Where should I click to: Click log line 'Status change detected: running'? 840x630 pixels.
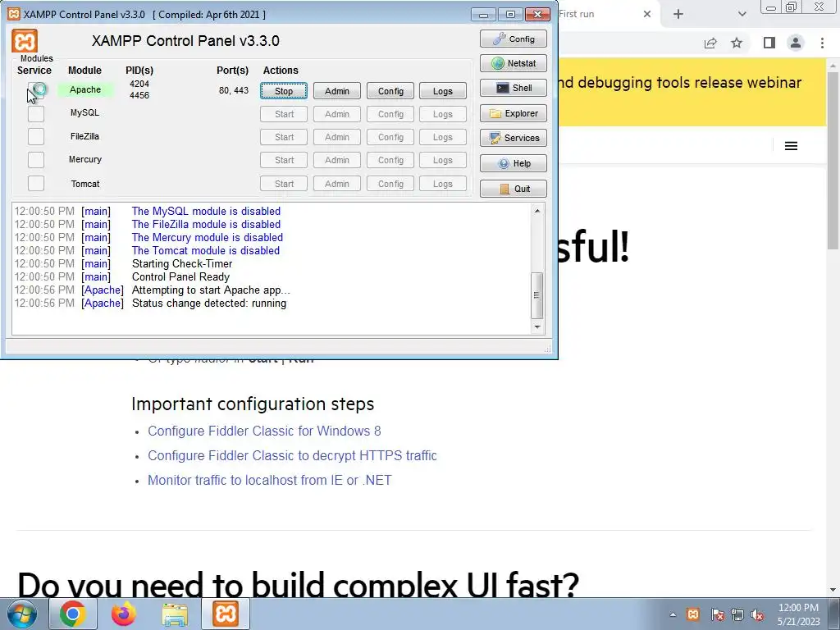click(209, 304)
